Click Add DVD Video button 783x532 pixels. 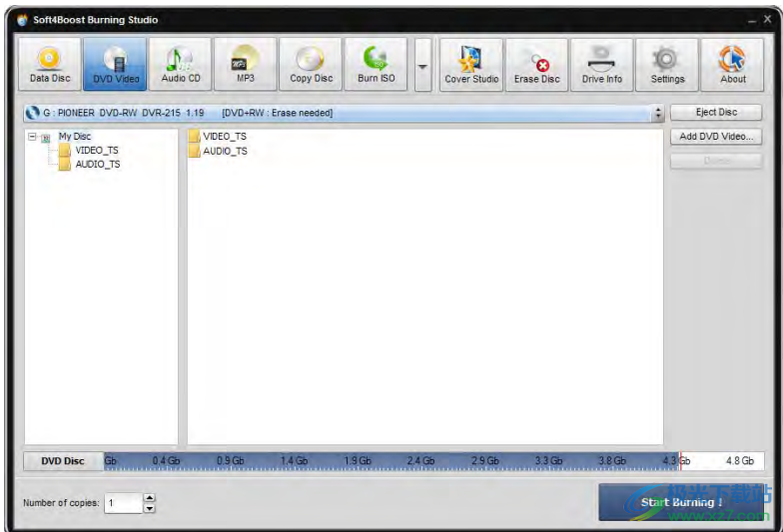point(716,136)
